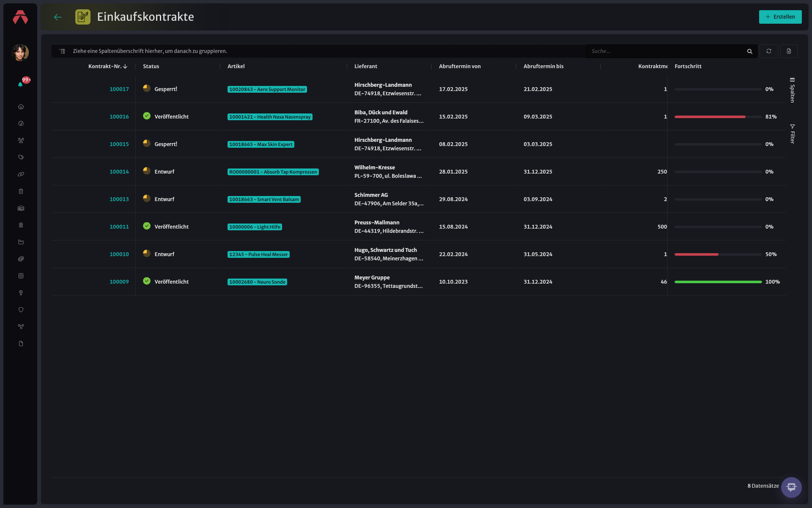812x508 pixels.
Task: Go back using the arrow icon
Action: pos(58,17)
